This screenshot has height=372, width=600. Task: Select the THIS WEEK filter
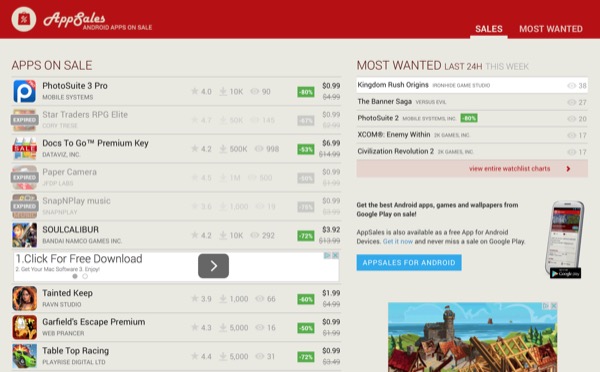pos(507,67)
